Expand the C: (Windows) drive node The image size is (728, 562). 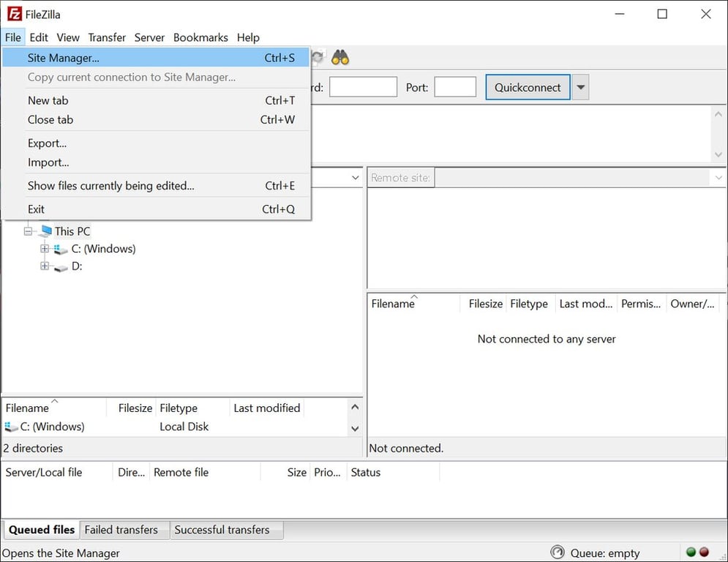pyautogui.click(x=44, y=249)
